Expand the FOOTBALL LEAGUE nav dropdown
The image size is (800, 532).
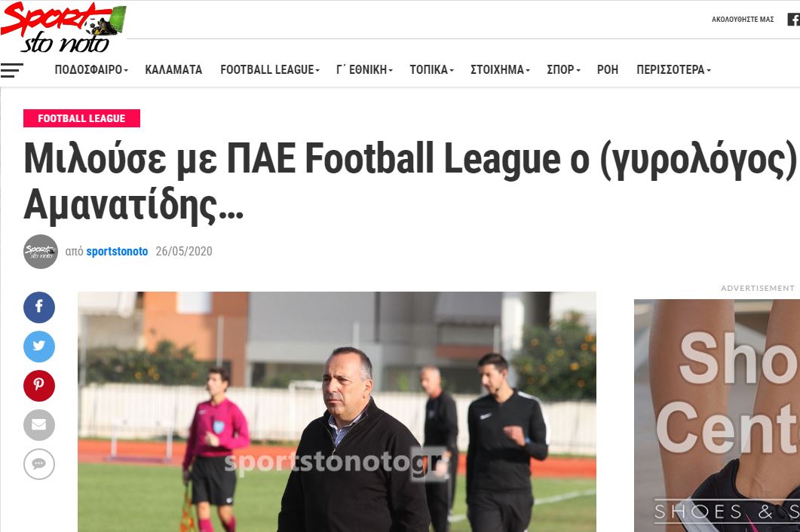270,70
